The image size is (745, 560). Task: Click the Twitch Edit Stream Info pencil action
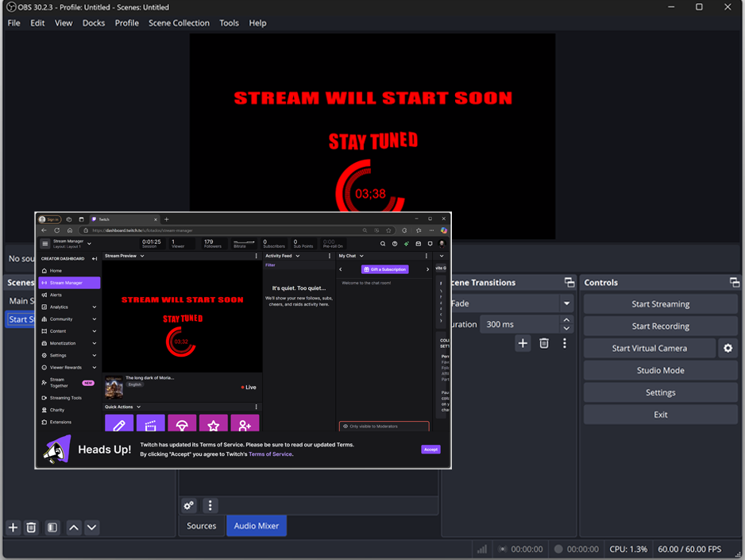[x=119, y=425]
